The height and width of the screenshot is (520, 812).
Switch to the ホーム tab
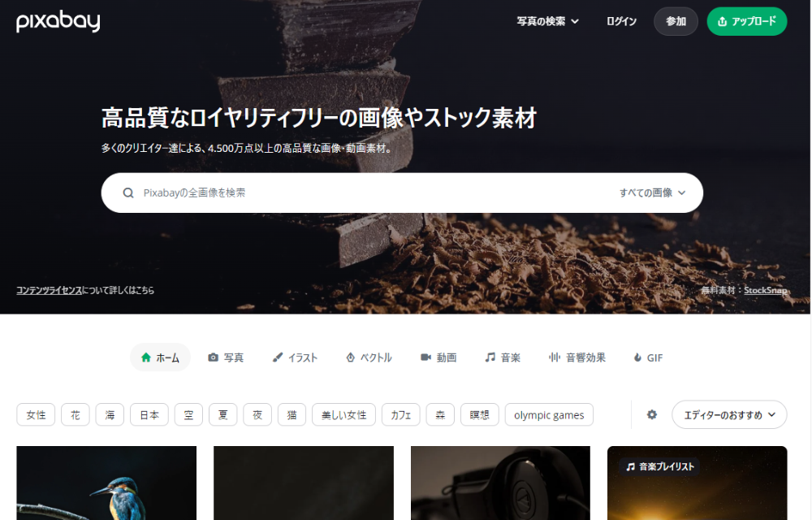(160, 357)
